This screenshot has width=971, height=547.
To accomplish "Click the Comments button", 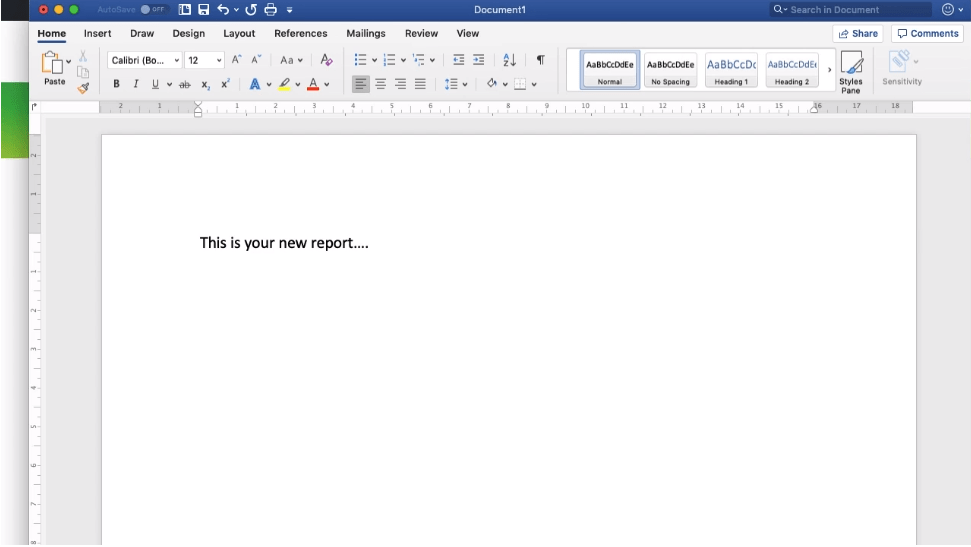I will click(928, 33).
